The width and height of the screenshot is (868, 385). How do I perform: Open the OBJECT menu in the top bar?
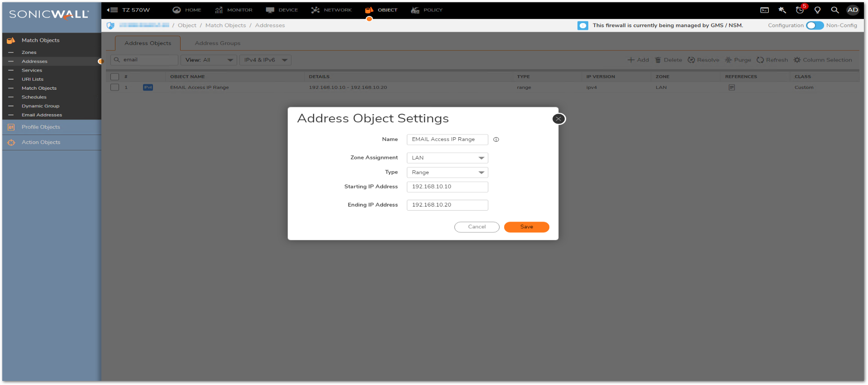coord(381,10)
